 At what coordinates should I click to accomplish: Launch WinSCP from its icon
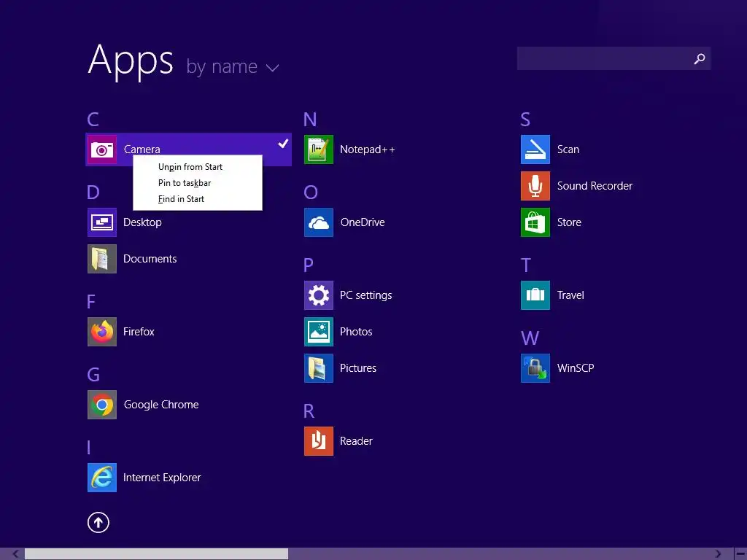coord(535,368)
